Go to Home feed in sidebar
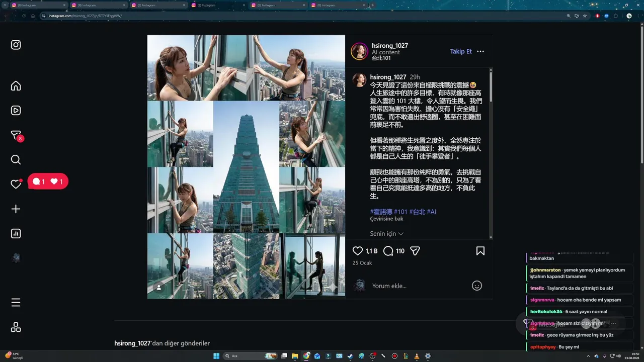644x362 pixels. (16, 85)
